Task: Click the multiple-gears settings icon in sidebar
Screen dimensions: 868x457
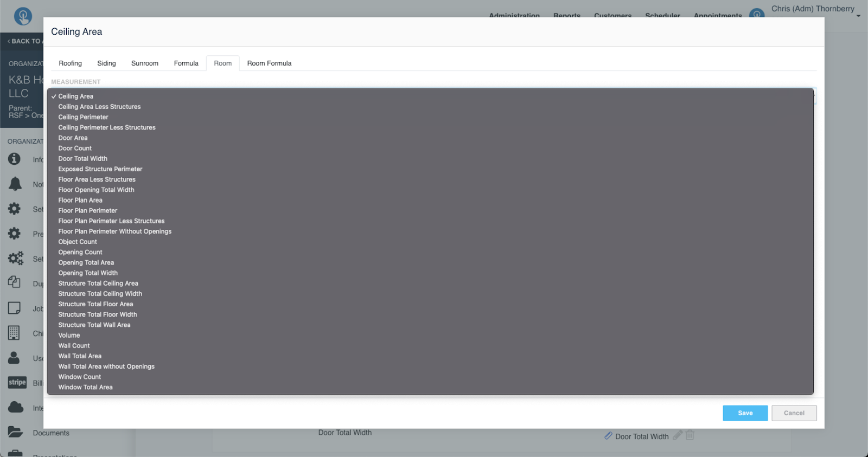Action: coord(16,258)
